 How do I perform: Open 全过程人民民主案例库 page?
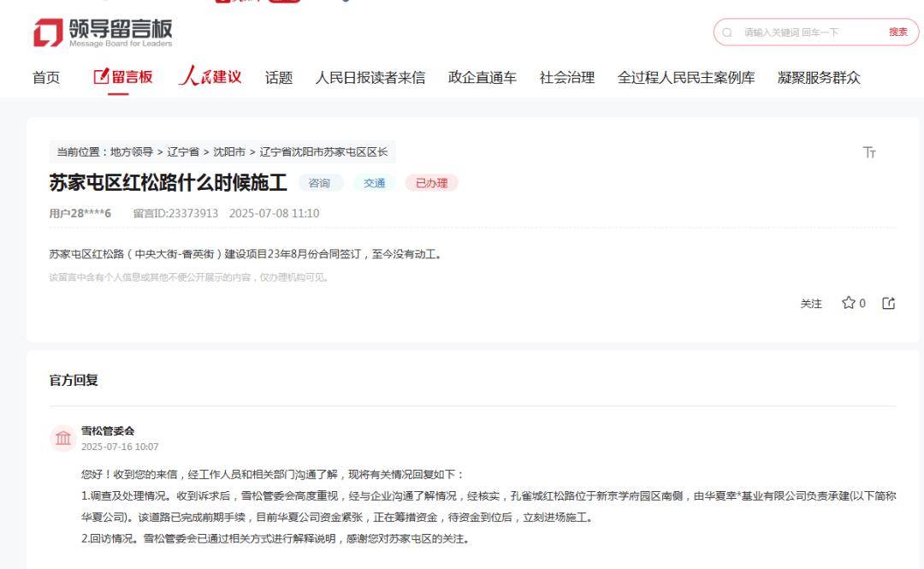click(x=686, y=78)
